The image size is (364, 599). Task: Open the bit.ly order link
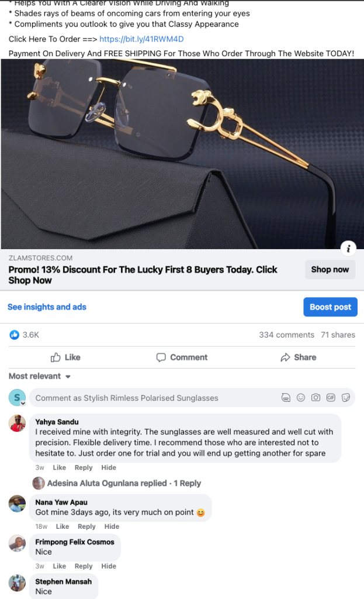[x=141, y=39]
